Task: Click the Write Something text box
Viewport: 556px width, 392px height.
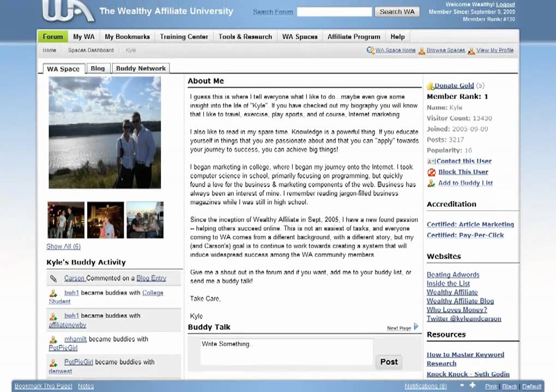Action: (x=287, y=352)
